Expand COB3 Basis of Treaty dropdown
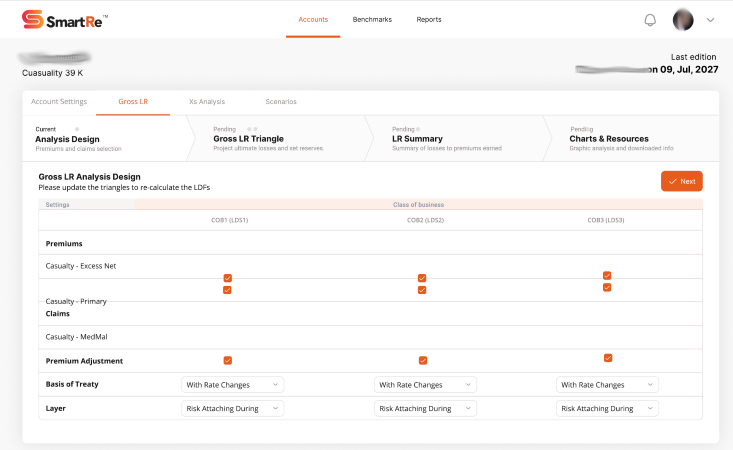 (607, 384)
